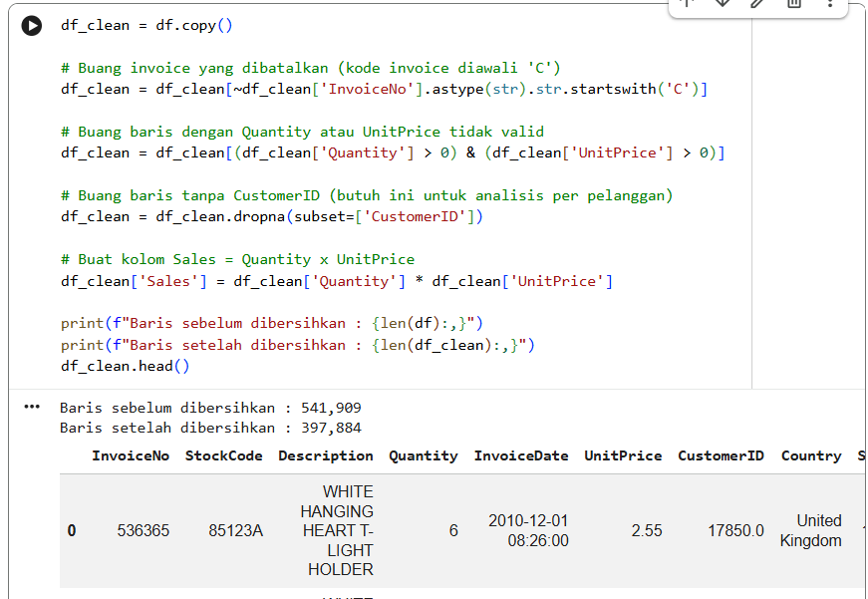868x599 pixels.
Task: Click customer ID 17850.0 cell
Action: (736, 531)
